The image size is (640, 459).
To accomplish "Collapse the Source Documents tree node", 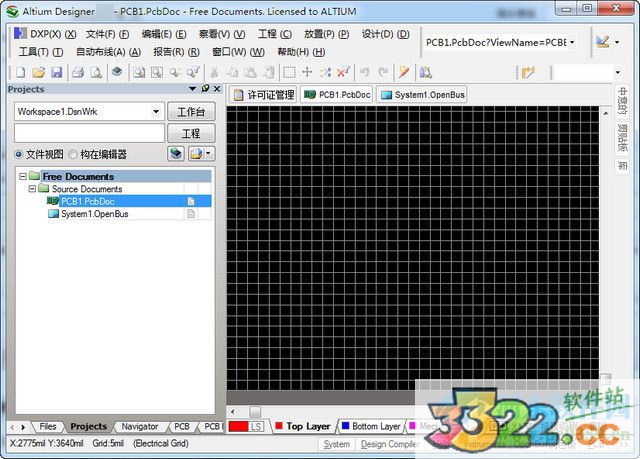I will 32,188.
